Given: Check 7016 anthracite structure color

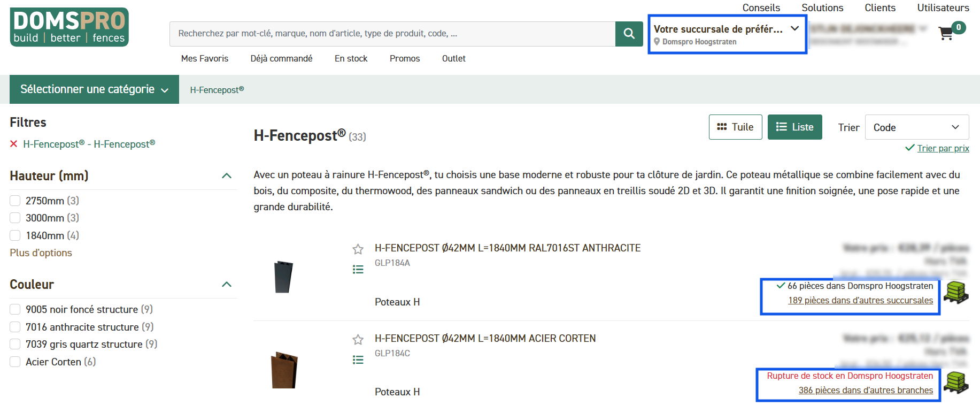Looking at the screenshot, I should click(15, 327).
